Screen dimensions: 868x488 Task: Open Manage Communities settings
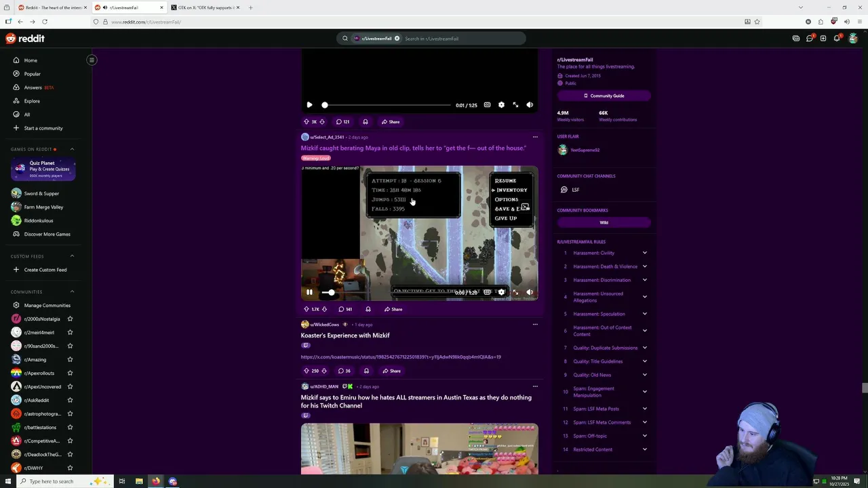[x=47, y=305]
